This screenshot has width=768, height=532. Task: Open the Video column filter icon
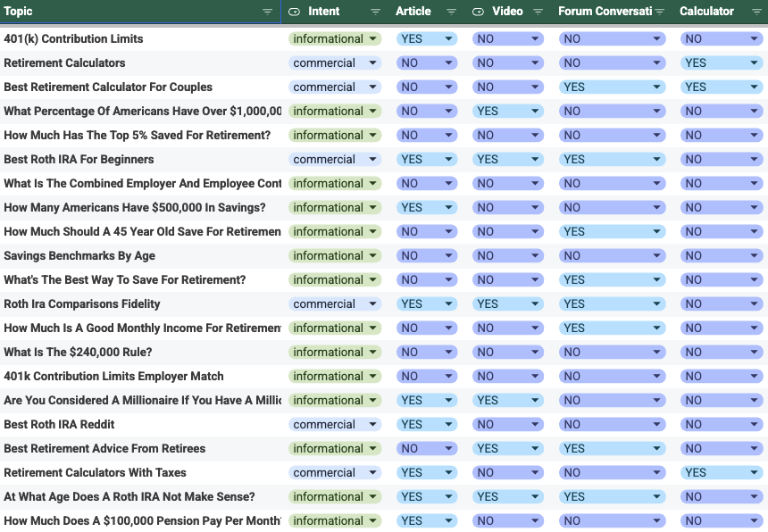538,12
